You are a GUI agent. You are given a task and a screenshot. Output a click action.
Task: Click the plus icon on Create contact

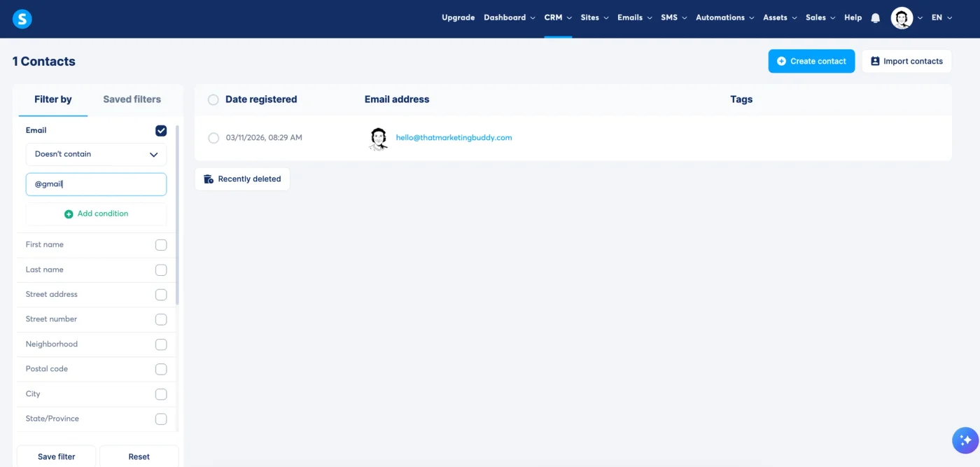pos(781,61)
